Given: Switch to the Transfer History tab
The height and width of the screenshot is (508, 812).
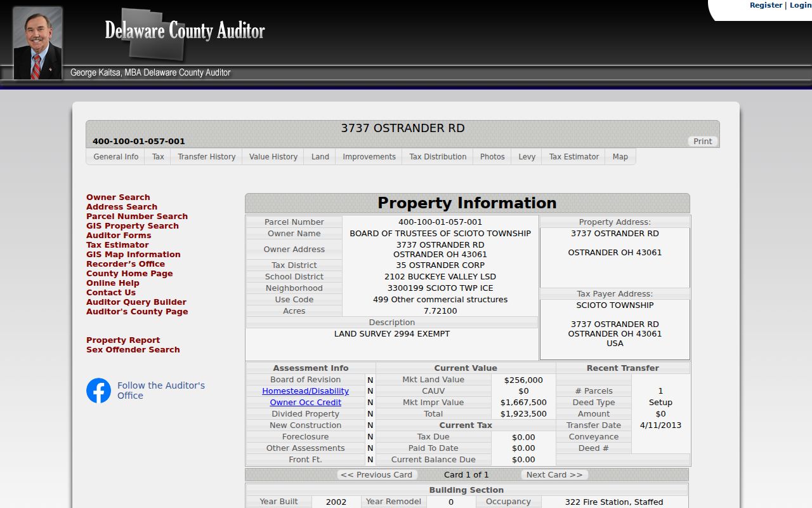Looking at the screenshot, I should click(x=206, y=157).
